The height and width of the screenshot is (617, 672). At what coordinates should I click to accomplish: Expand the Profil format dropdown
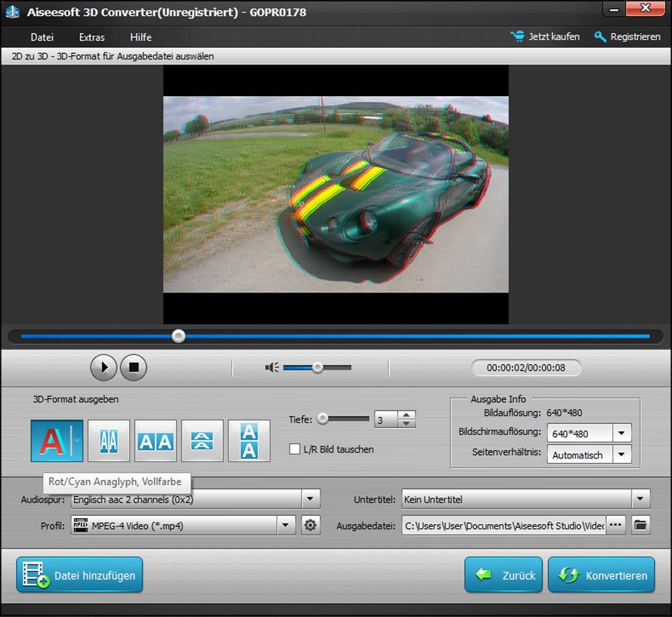[286, 526]
